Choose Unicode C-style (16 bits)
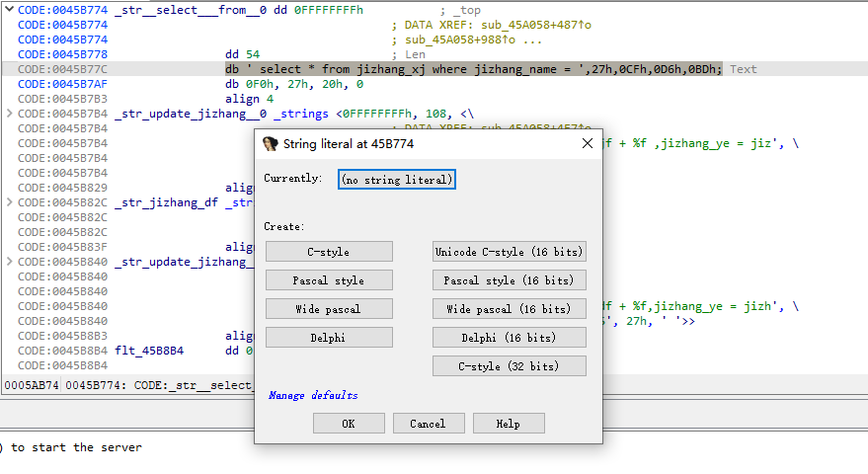This screenshot has width=868, height=474. (509, 252)
